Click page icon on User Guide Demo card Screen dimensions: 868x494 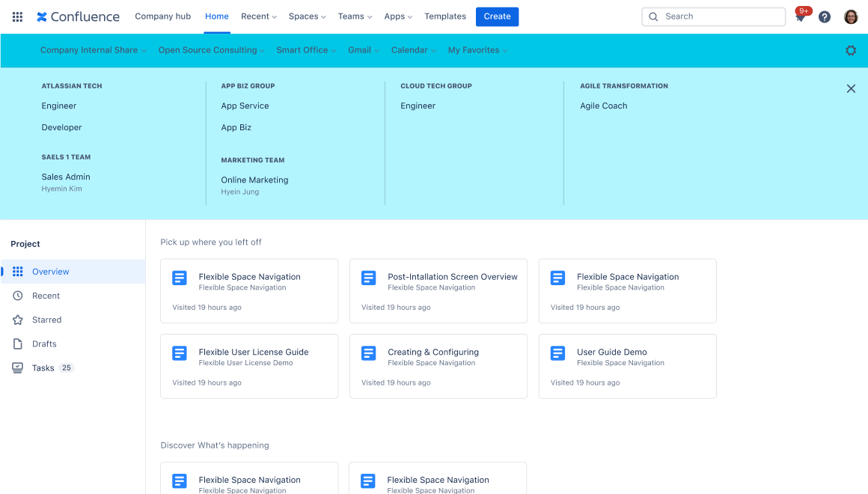tap(557, 353)
